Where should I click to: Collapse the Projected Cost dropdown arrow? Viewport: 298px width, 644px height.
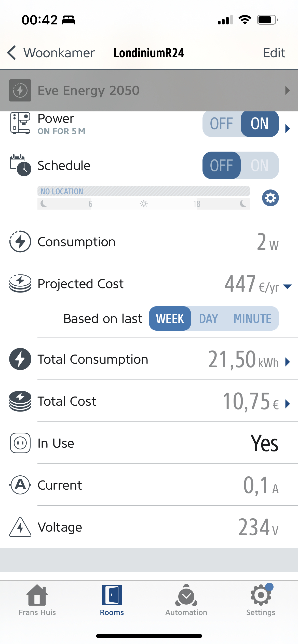pyautogui.click(x=287, y=287)
